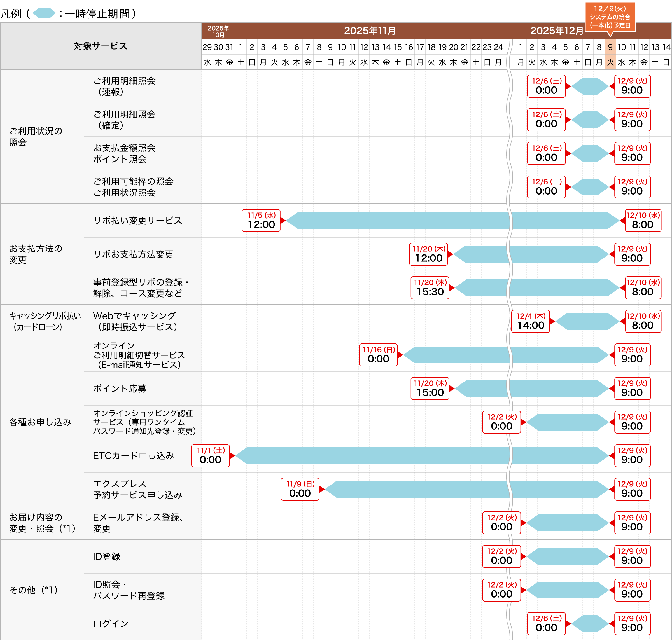Select the その他（*1） category label

[x=34, y=590]
